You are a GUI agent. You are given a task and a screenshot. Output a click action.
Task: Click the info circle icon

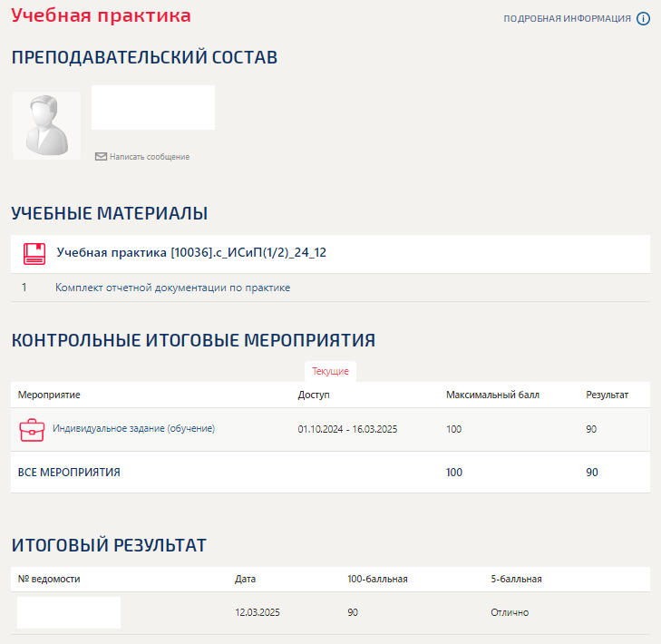point(643,18)
